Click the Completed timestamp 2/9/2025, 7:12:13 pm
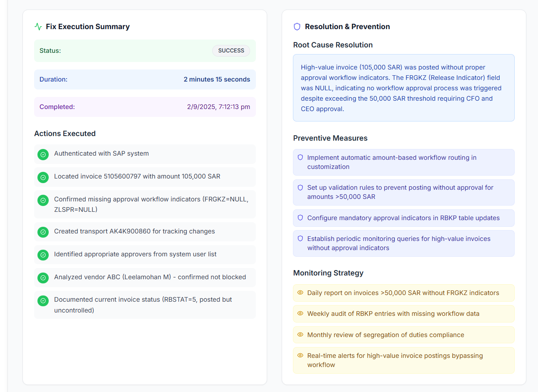This screenshot has width=538, height=392. click(218, 107)
